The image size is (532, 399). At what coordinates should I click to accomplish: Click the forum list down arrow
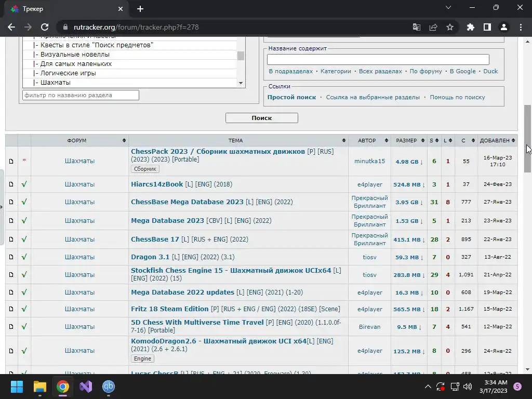(x=241, y=83)
